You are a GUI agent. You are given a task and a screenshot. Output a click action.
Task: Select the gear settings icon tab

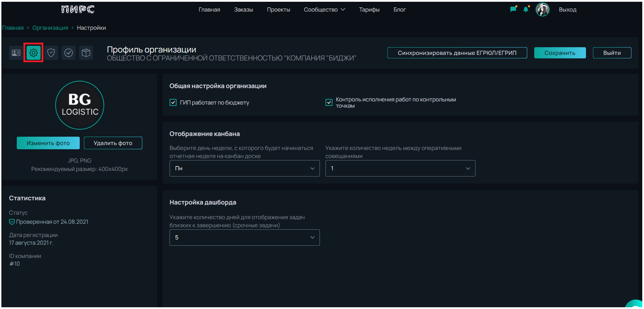point(34,53)
